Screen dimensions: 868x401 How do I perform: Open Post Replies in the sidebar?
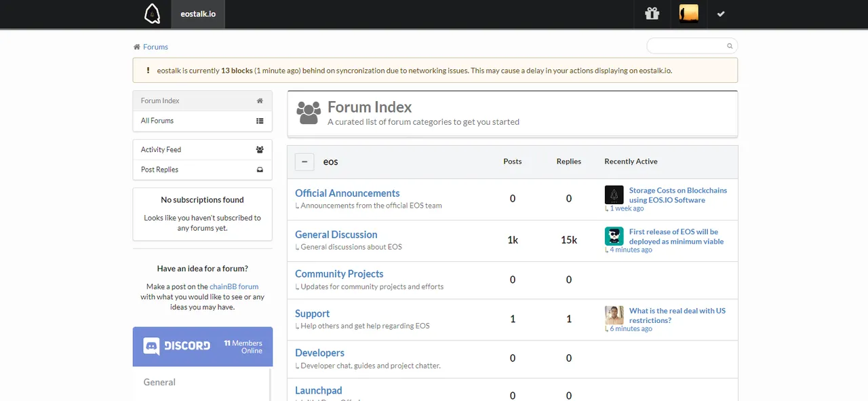pos(202,170)
